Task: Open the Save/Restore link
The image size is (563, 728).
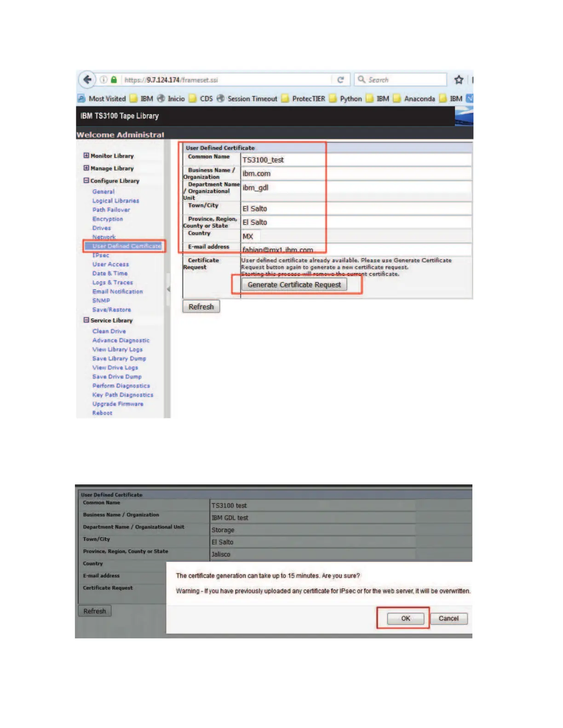Action: (x=111, y=310)
